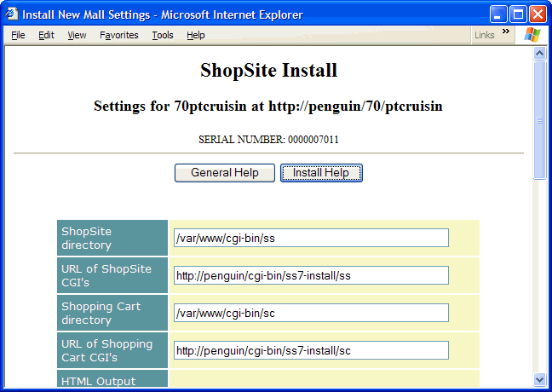Click the scroll up arrow on scrollbar
Image resolution: width=552 pixels, height=392 pixels.
[x=539, y=53]
